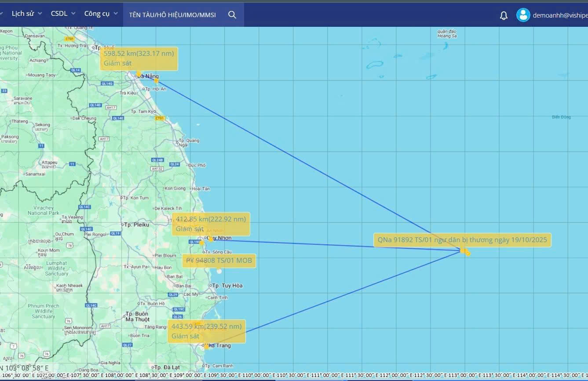Screen dimensions: 588x381
Task: Click the Biển Đông label on map
Action: 561,117
